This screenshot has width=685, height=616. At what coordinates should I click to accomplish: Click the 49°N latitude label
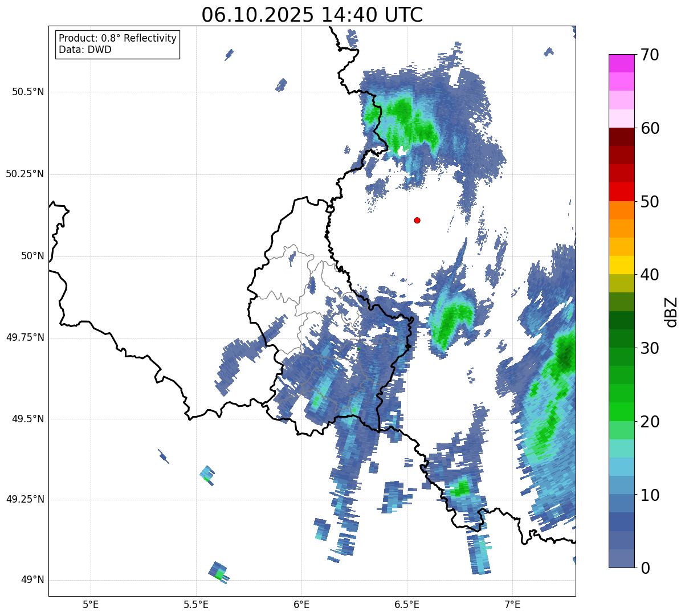32,580
